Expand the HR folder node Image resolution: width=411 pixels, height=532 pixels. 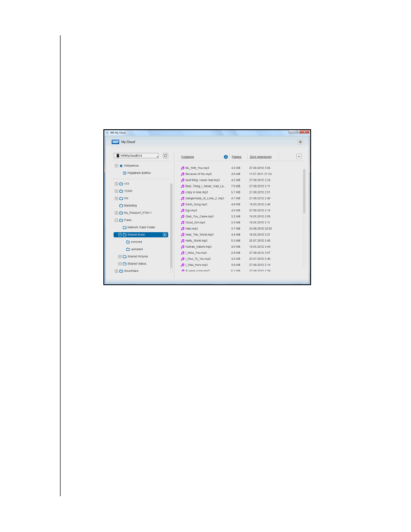pyautogui.click(x=116, y=198)
